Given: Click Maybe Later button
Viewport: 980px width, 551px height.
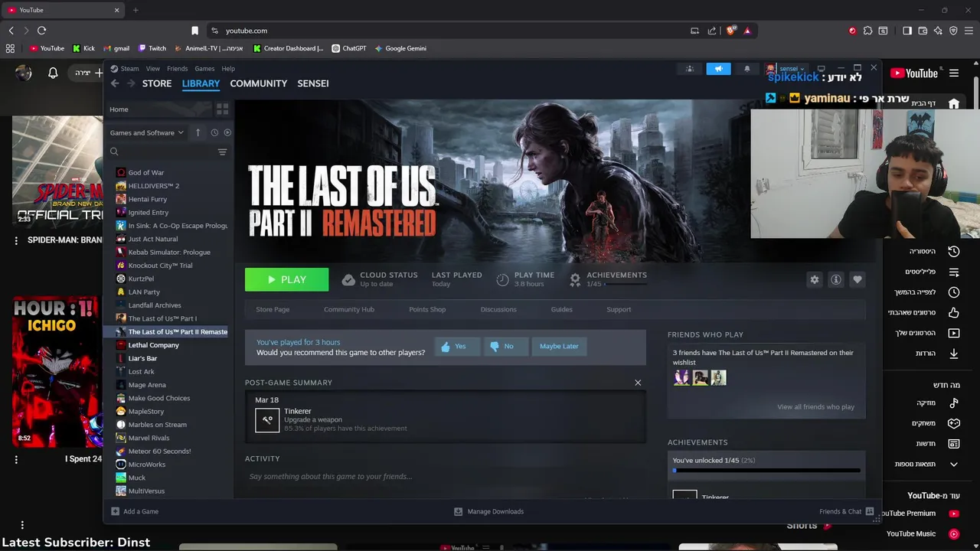Looking at the screenshot, I should 559,346.
